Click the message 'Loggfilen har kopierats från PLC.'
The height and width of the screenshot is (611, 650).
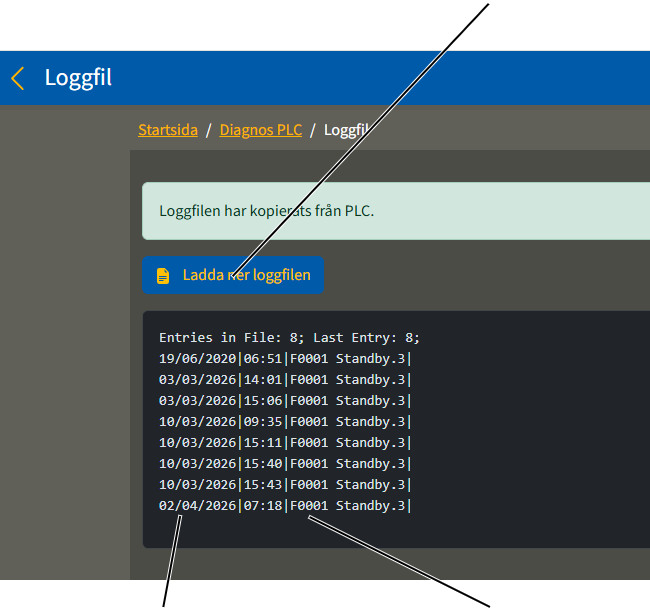267,211
